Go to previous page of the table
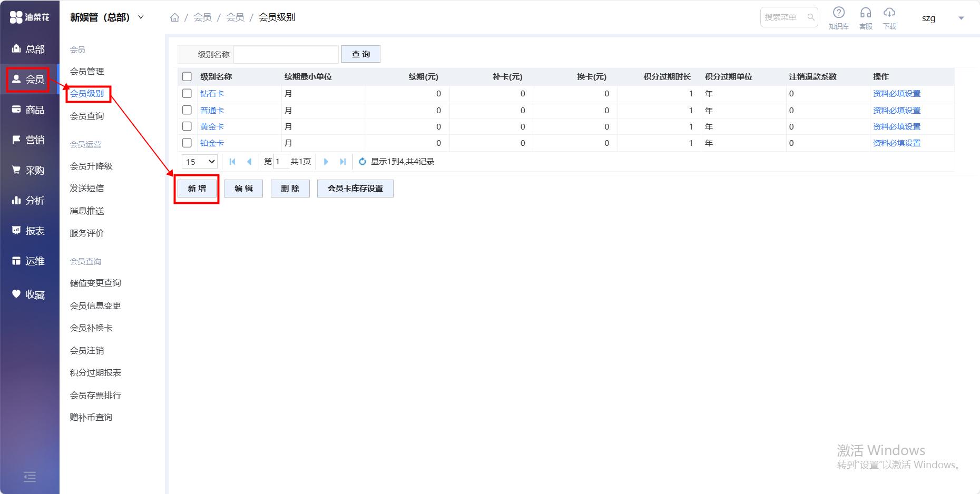 249,162
